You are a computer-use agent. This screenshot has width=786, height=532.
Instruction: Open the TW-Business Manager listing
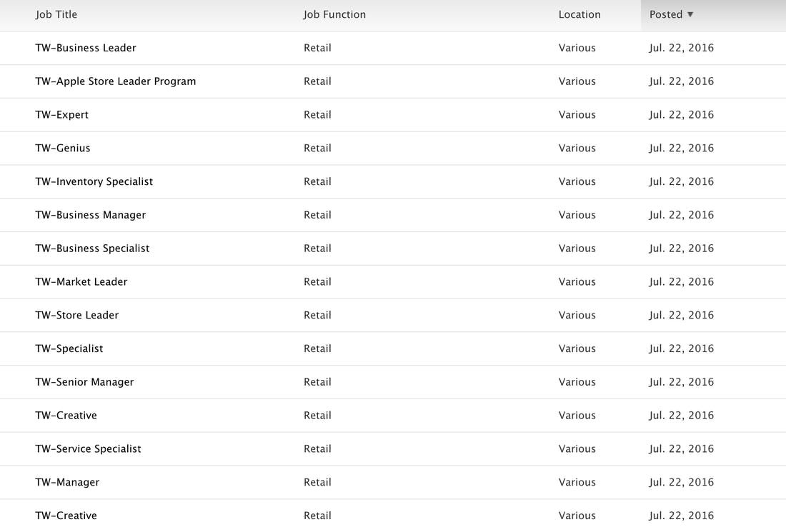91,215
